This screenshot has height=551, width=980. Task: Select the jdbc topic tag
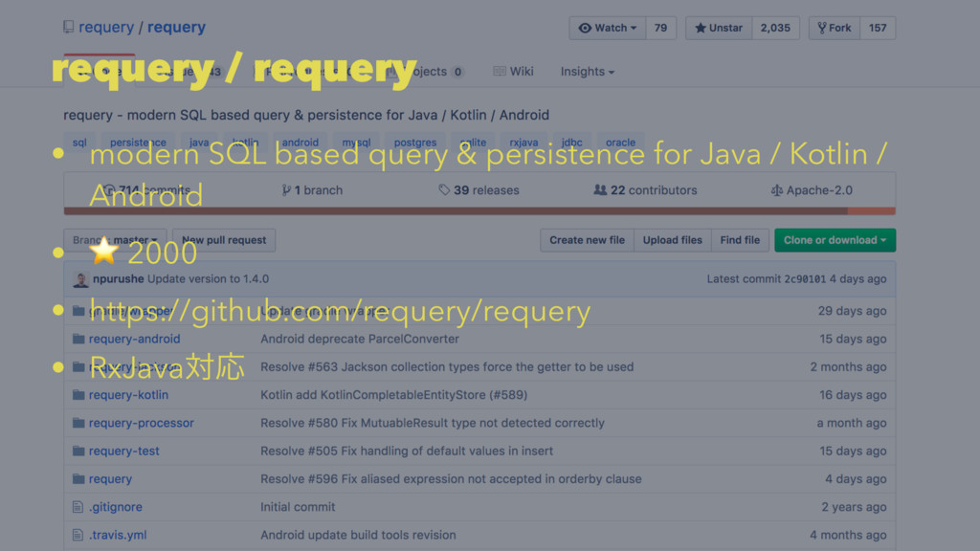tap(572, 143)
